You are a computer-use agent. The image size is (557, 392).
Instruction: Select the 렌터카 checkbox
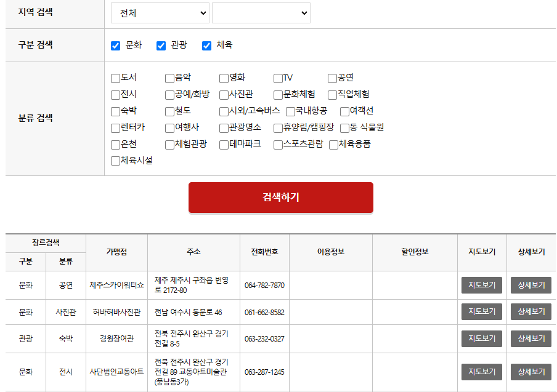pyautogui.click(x=115, y=127)
